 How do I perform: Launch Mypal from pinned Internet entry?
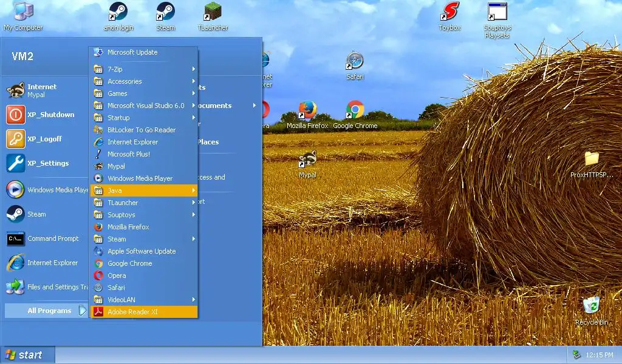(x=44, y=90)
